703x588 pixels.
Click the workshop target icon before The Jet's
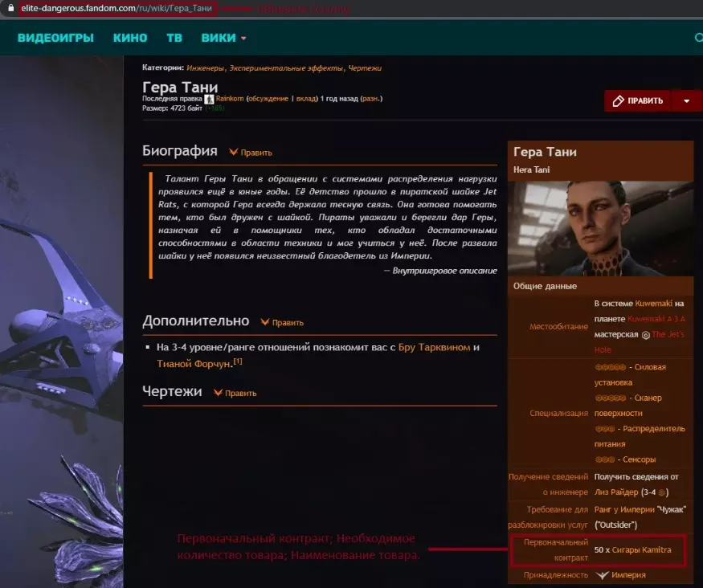(646, 335)
